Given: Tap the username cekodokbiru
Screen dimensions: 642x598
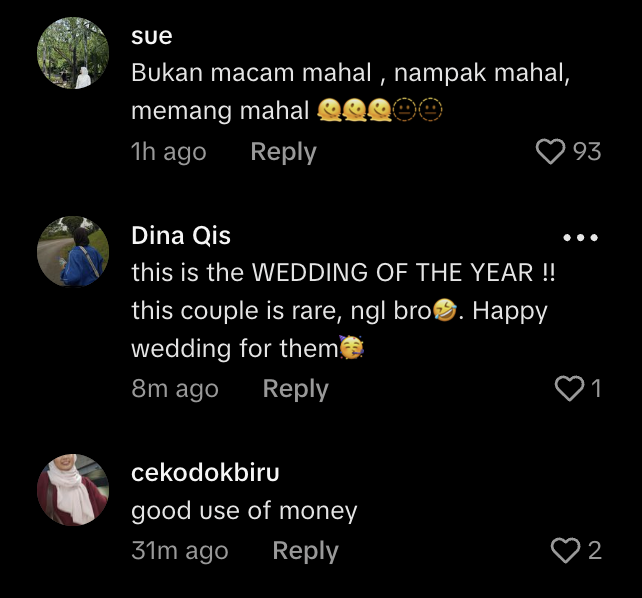Looking at the screenshot, I should pyautogui.click(x=205, y=473).
